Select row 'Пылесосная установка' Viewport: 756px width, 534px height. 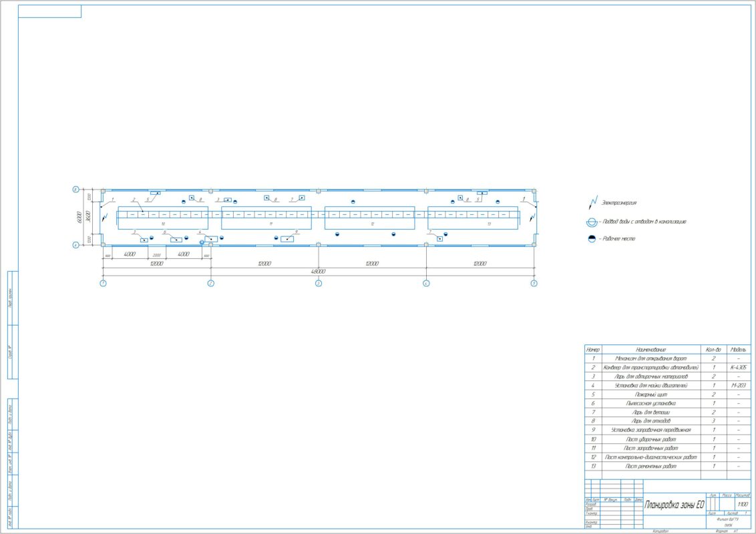tap(668, 403)
